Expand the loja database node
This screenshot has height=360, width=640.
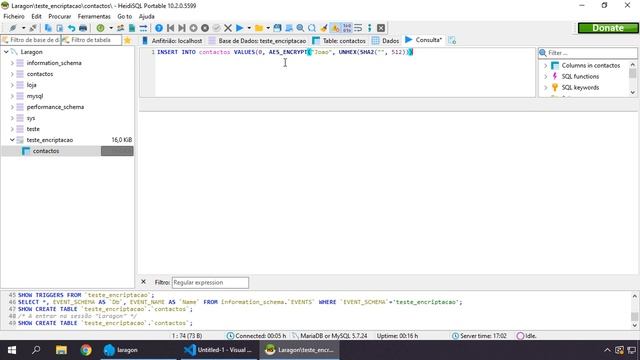point(12,85)
